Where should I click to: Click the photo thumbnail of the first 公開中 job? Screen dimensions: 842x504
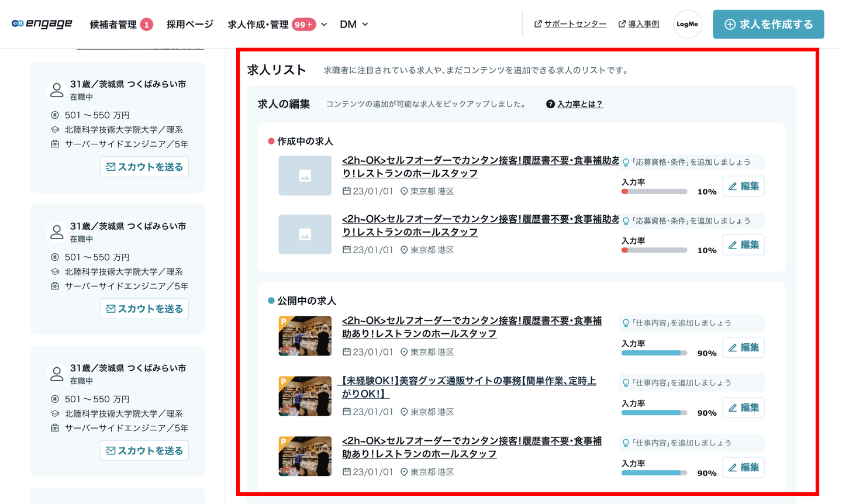coord(305,336)
